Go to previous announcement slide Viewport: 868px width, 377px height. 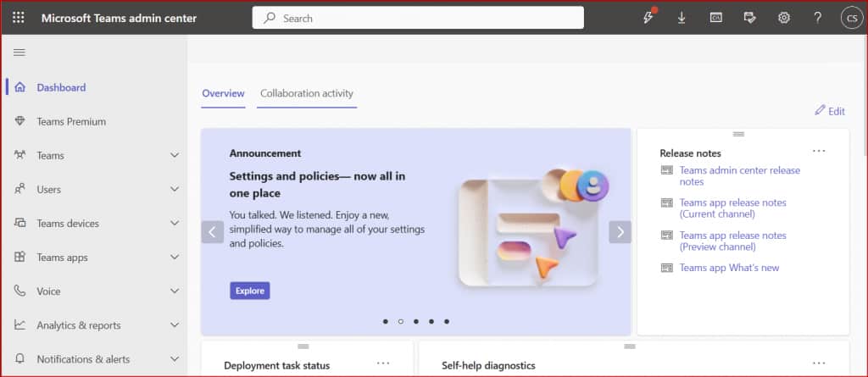(213, 232)
